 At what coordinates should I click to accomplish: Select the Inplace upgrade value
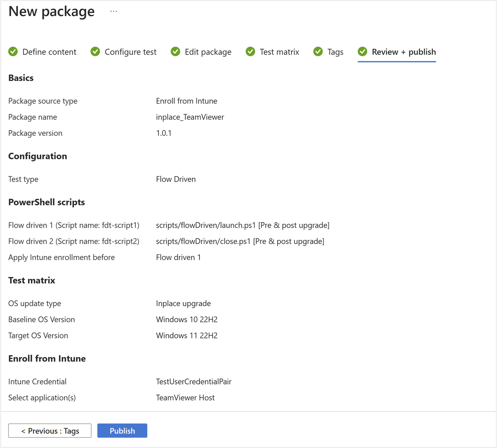(x=184, y=303)
